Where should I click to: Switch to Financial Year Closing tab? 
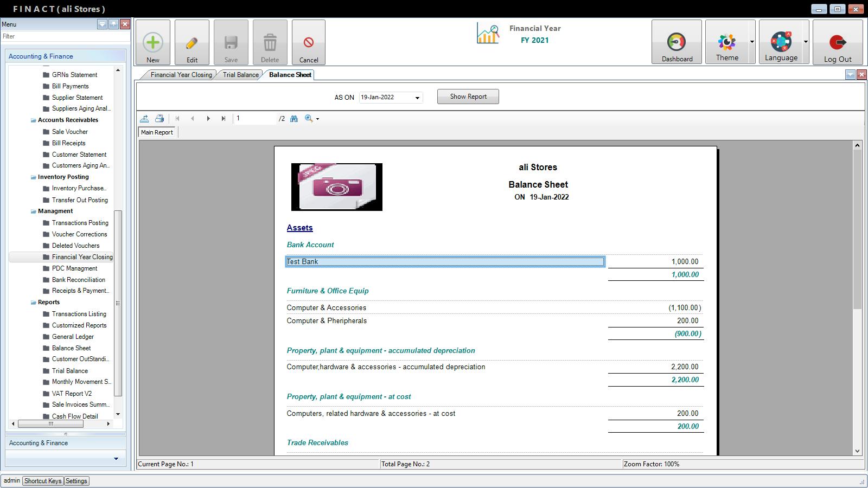pyautogui.click(x=181, y=75)
